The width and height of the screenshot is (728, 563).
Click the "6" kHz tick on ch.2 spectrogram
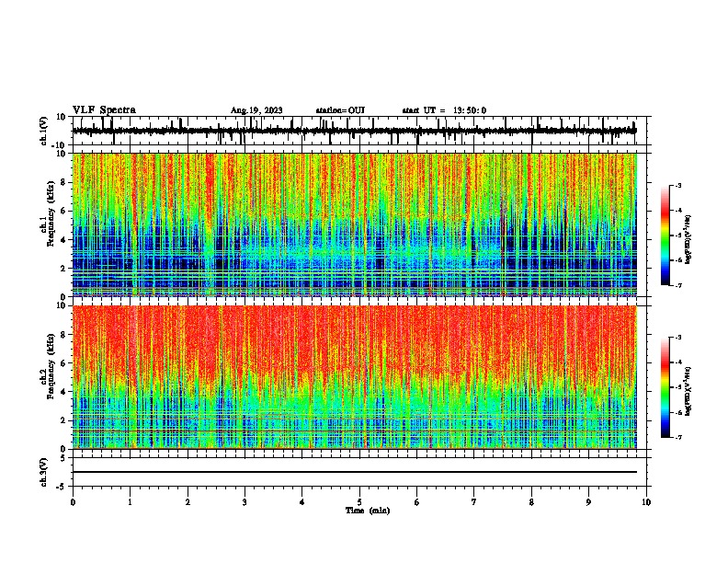point(63,363)
